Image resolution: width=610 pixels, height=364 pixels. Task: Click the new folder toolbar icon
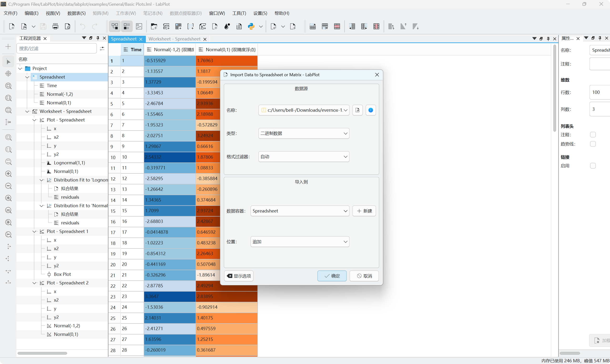coord(154,26)
